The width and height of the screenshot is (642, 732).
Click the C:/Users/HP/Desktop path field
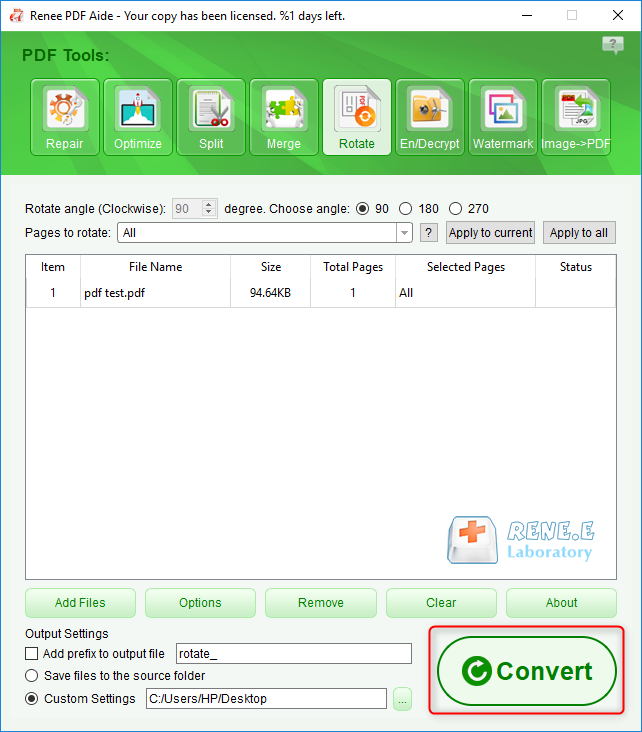[266, 698]
